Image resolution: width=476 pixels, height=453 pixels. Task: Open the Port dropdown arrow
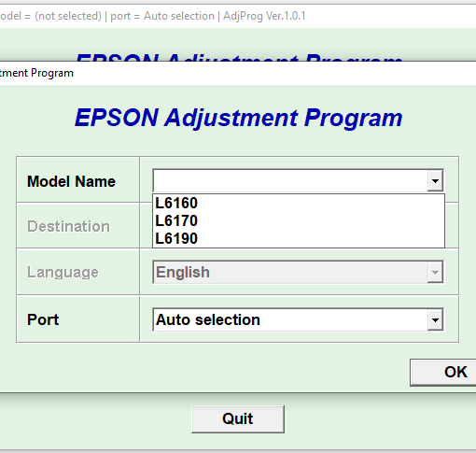point(435,319)
